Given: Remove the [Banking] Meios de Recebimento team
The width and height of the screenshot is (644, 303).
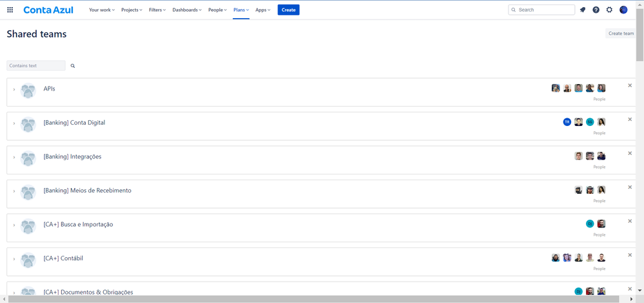Looking at the screenshot, I should coord(630,187).
